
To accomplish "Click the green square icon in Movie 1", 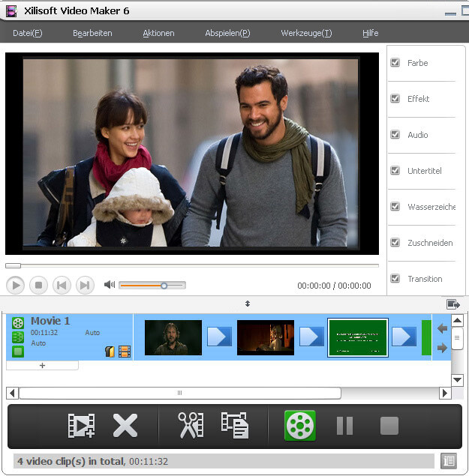I will pyautogui.click(x=18, y=352).
